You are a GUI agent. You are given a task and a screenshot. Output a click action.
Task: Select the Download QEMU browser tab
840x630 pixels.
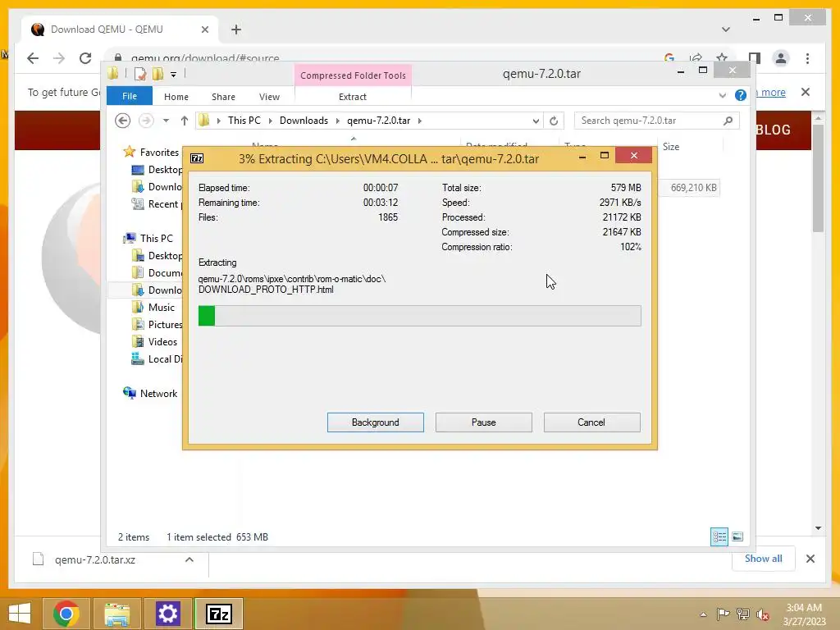pyautogui.click(x=120, y=30)
